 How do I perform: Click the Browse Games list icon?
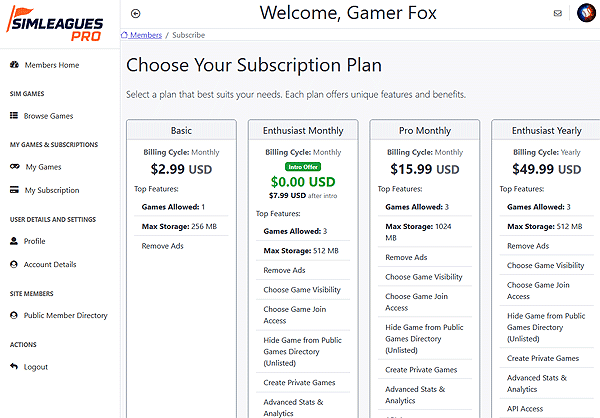tap(14, 116)
